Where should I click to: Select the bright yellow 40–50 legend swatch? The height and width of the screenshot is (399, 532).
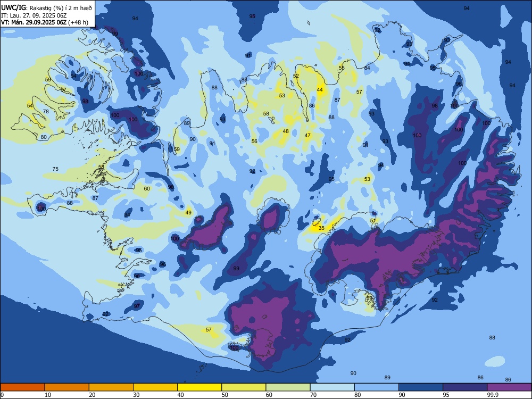[x=199, y=387]
